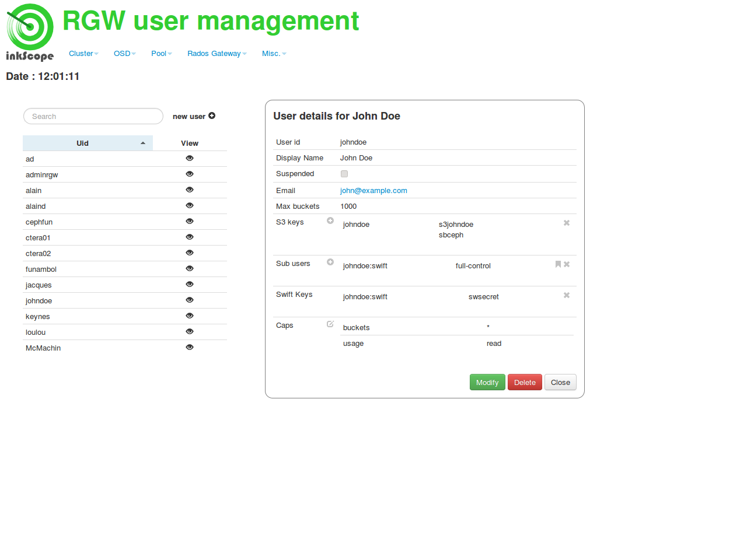Click the keynes uid text
This screenshot has width=747, height=560.
[38, 316]
